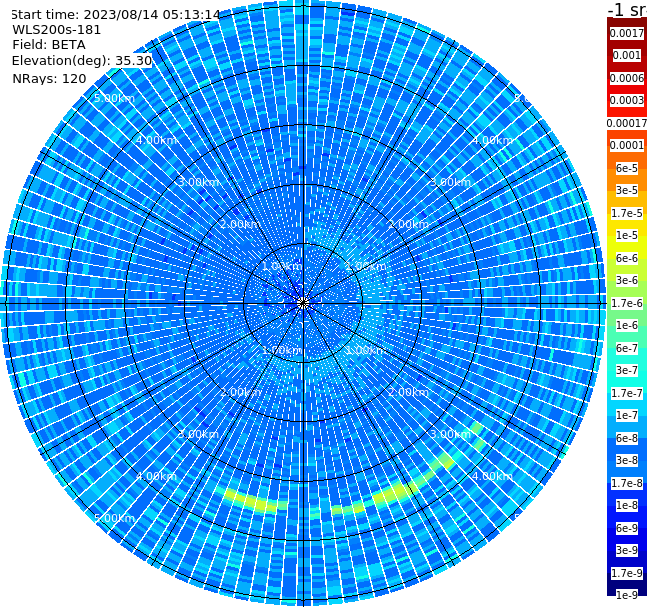Click the lidar origin at the plot center
The image size is (647, 607).
[303, 303]
